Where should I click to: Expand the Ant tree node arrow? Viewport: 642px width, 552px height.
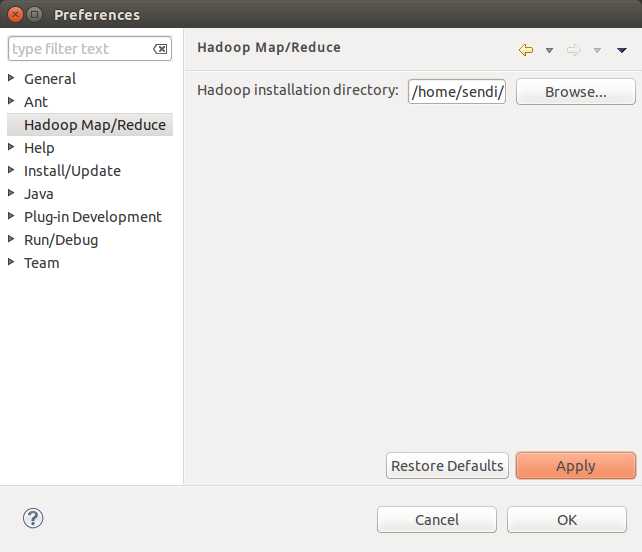[11, 101]
